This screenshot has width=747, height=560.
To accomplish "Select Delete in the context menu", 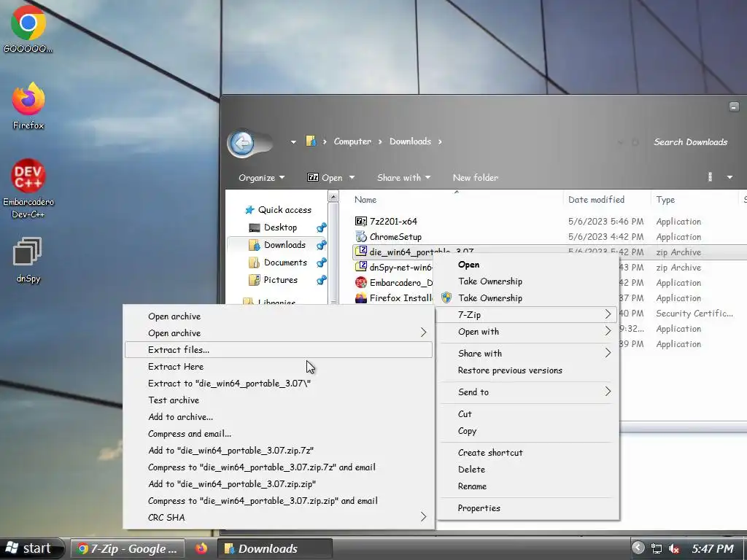I will pos(527,469).
